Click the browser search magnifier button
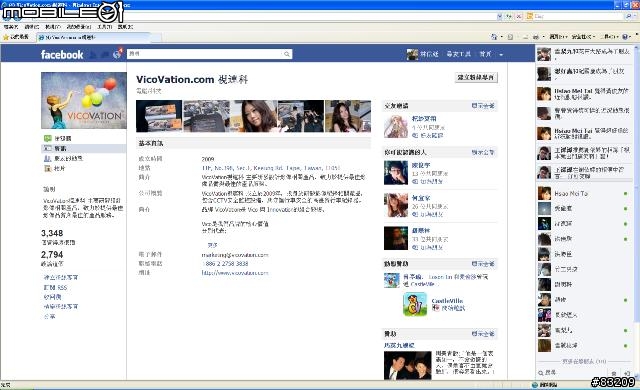 tap(629, 16)
